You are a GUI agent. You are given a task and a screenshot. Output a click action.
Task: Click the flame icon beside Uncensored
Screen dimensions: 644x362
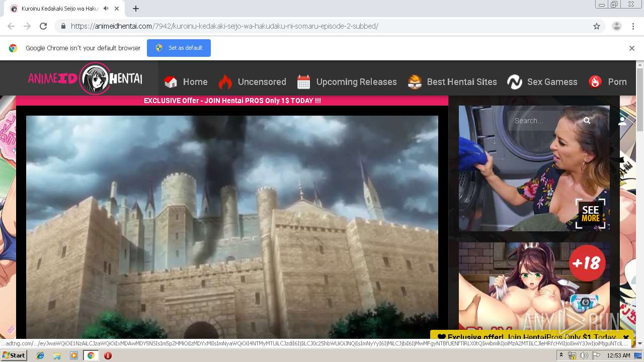click(x=225, y=81)
